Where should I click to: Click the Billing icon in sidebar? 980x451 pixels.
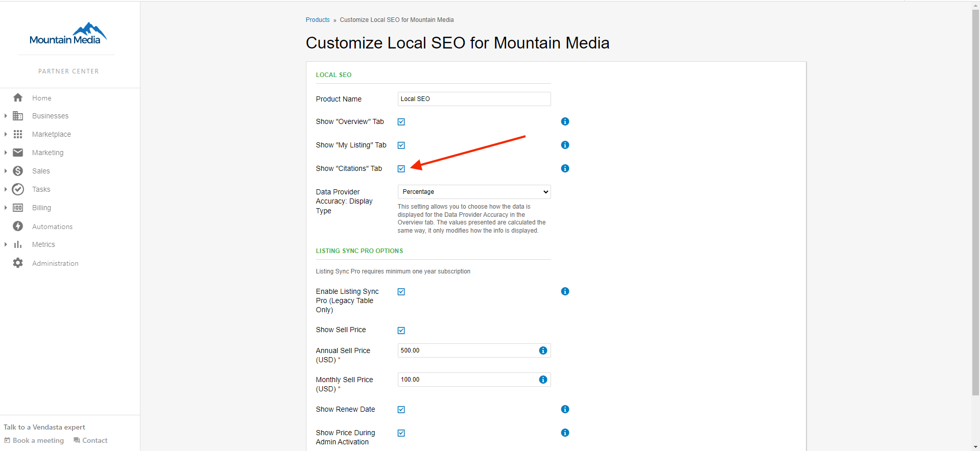(18, 208)
